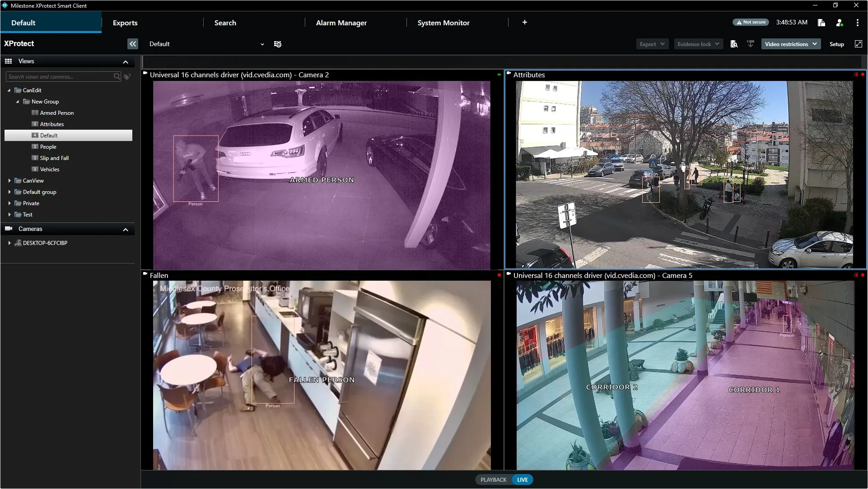868x489 pixels.
Task: Start search from selected cameras icon
Action: [734, 44]
